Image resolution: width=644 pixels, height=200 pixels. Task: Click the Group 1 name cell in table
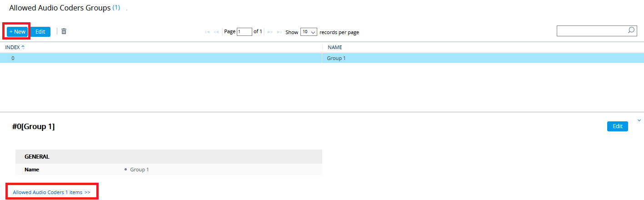(337, 58)
